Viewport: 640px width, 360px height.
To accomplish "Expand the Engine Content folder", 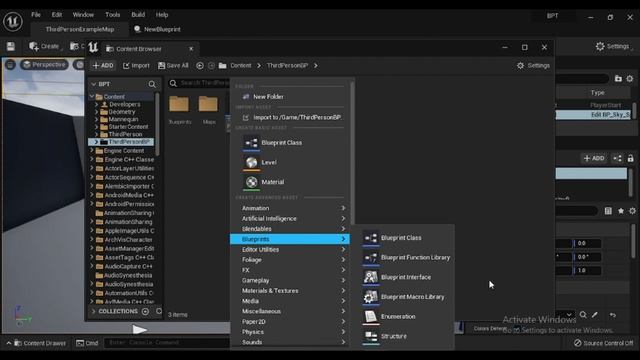I will pos(92,151).
